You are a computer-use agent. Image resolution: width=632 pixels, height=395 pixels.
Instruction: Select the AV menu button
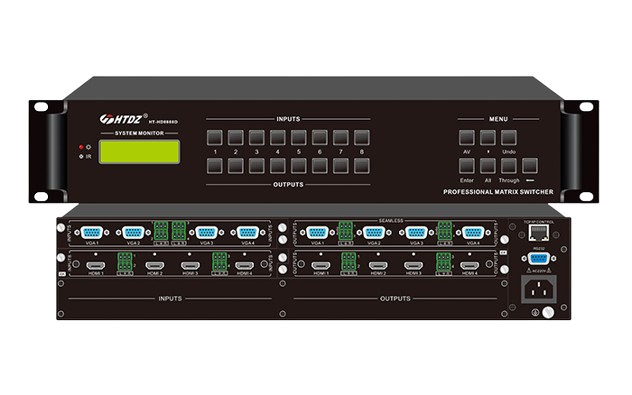[467, 138]
